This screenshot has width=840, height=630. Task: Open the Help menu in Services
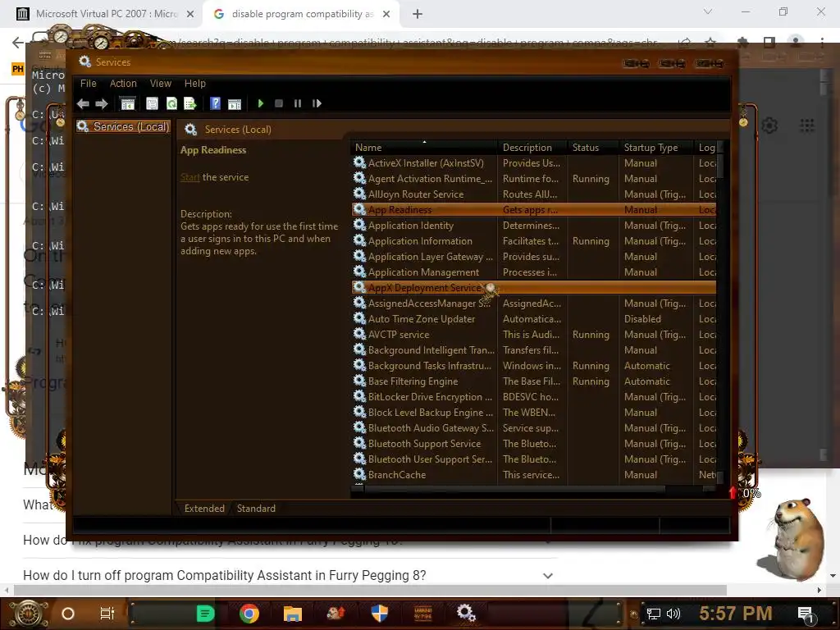point(195,84)
